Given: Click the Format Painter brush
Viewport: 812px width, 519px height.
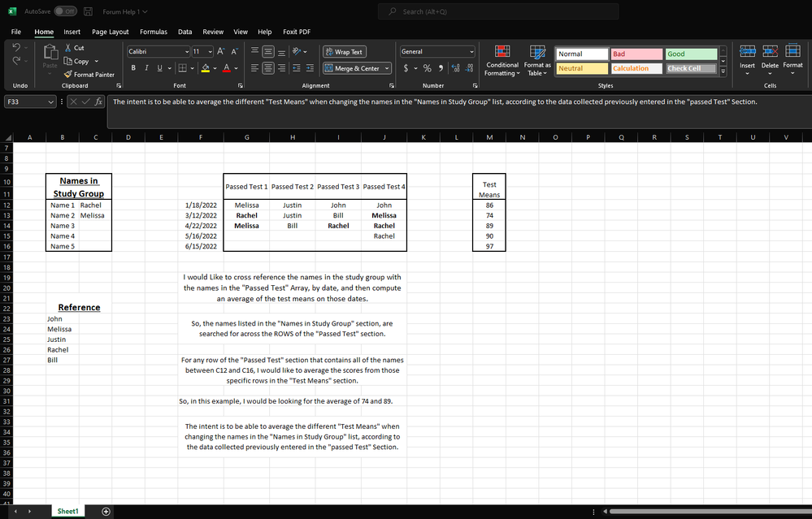Looking at the screenshot, I should pos(69,75).
